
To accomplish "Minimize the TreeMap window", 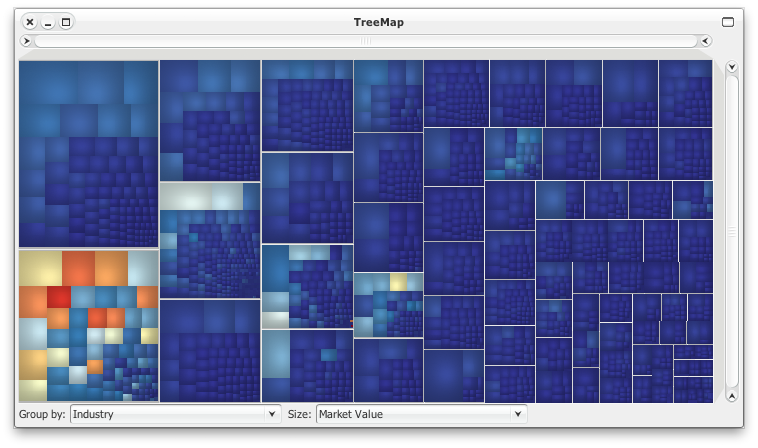I will point(48,22).
